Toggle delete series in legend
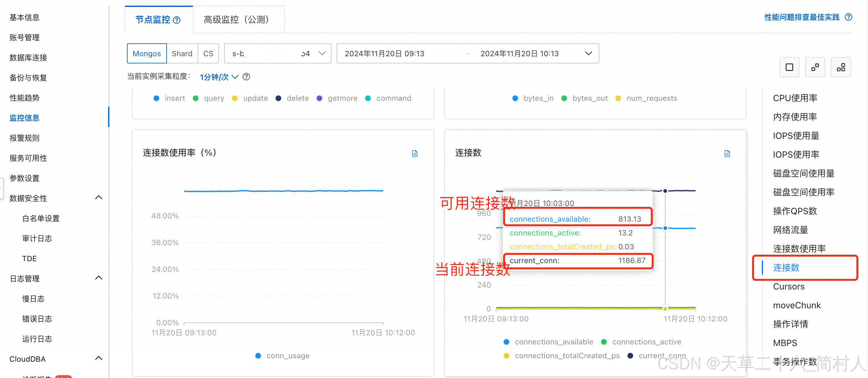The width and height of the screenshot is (868, 378). pyautogui.click(x=292, y=98)
